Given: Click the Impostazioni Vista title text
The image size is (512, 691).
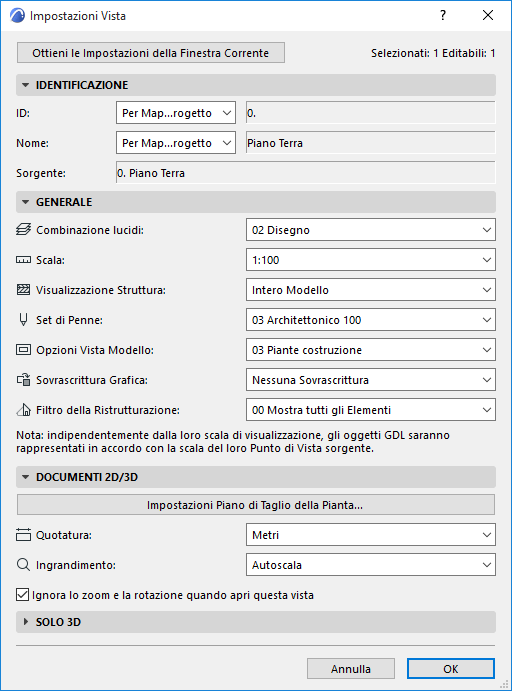Looking at the screenshot, I should click(x=78, y=16).
